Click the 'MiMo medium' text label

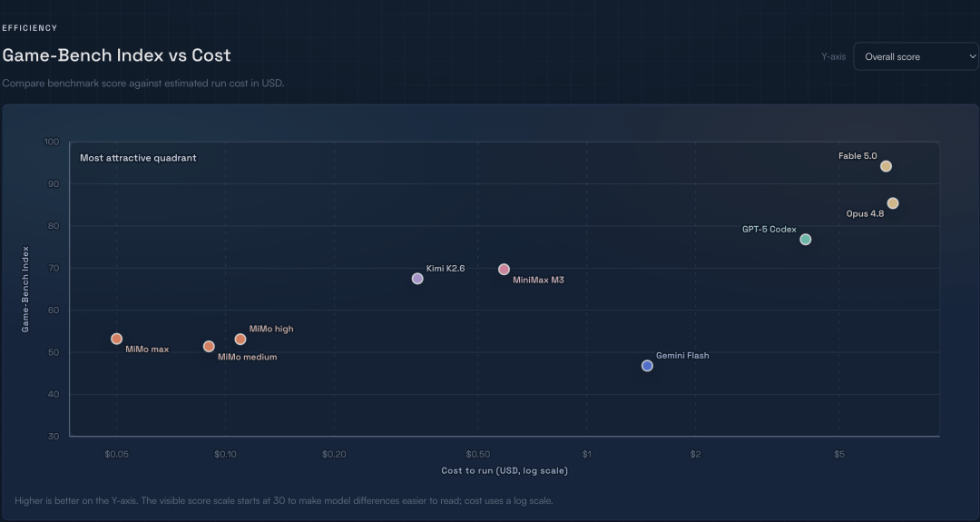(x=247, y=357)
